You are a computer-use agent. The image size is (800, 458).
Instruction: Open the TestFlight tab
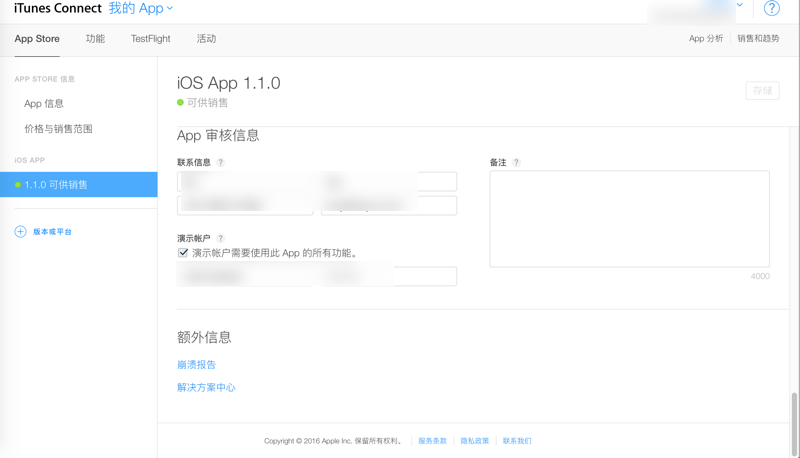pyautogui.click(x=151, y=39)
